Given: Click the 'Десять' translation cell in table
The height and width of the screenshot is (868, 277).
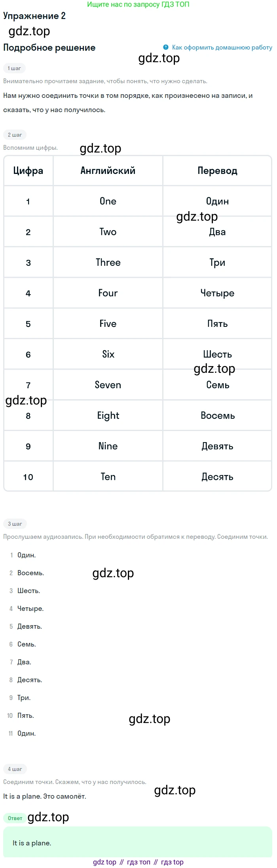Looking at the screenshot, I should point(217,477).
